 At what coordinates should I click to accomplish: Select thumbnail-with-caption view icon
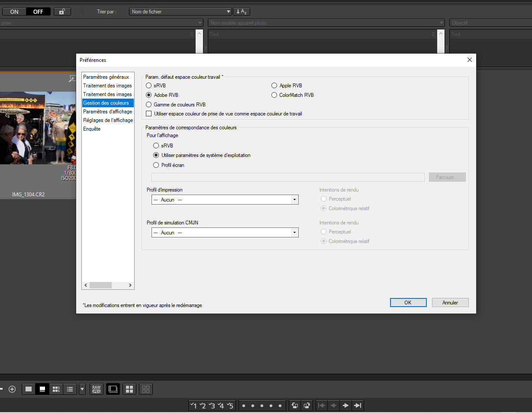42,389
